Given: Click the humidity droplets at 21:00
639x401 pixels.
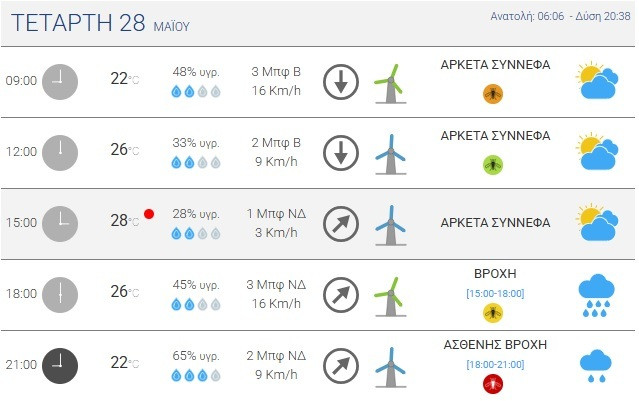Looking at the screenshot, I should pyautogui.click(x=196, y=376).
